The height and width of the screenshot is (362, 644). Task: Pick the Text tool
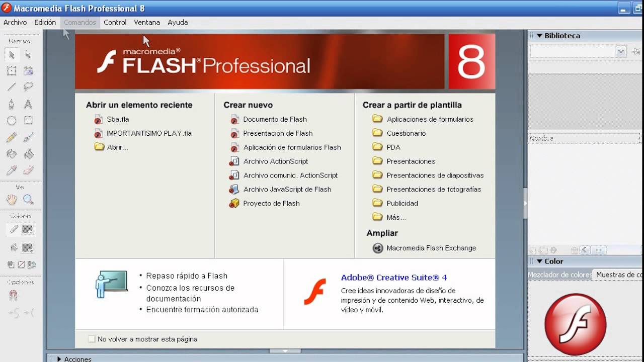point(28,104)
